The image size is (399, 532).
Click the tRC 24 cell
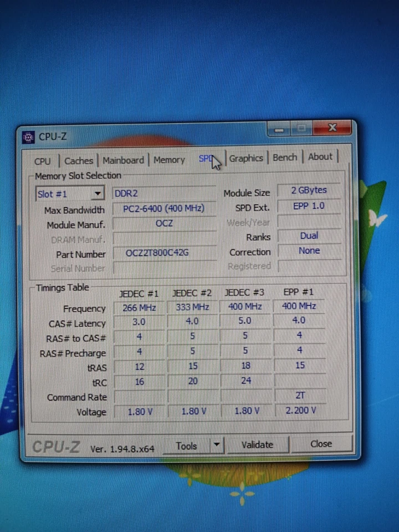pyautogui.click(x=246, y=380)
